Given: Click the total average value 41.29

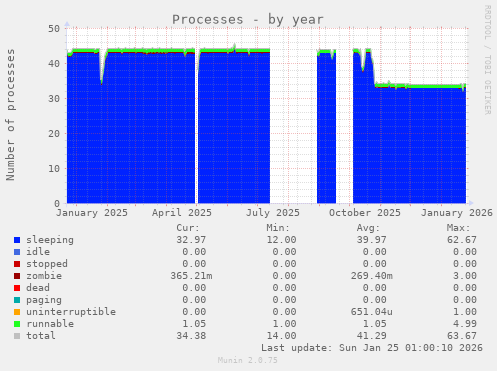Looking at the screenshot, I should point(371,336).
